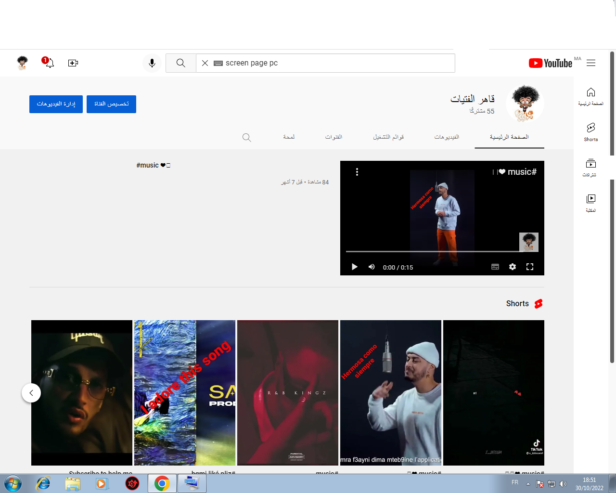Click the create video camera icon
Viewport: 616px width, 493px height.
pos(73,63)
